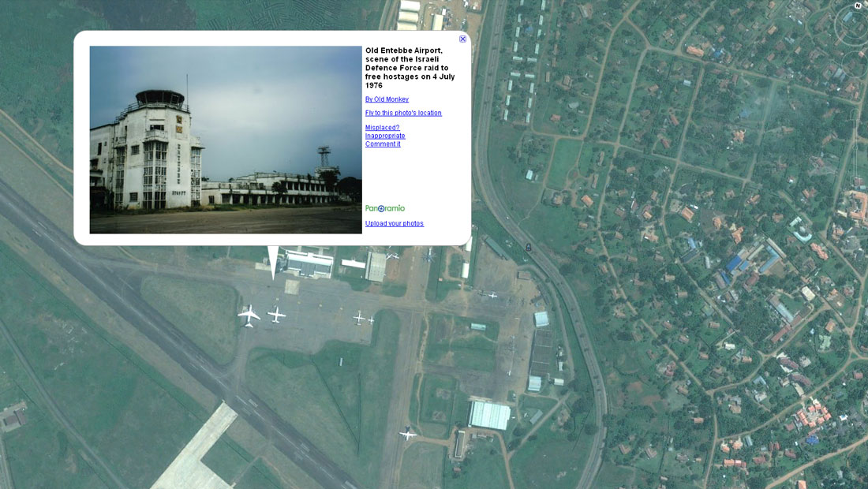Click the "Upload your photos" link
This screenshot has height=489, width=868.
pos(394,223)
